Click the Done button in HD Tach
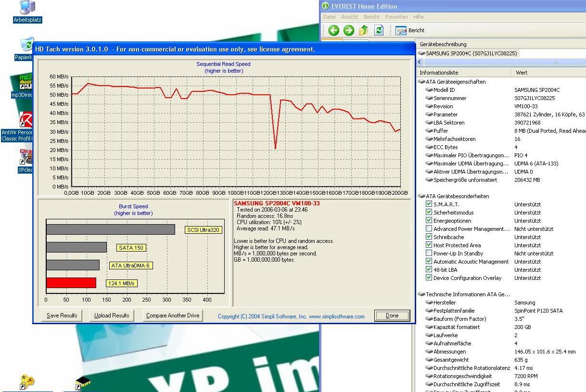Screen dimensions: 586x392 click(x=392, y=316)
